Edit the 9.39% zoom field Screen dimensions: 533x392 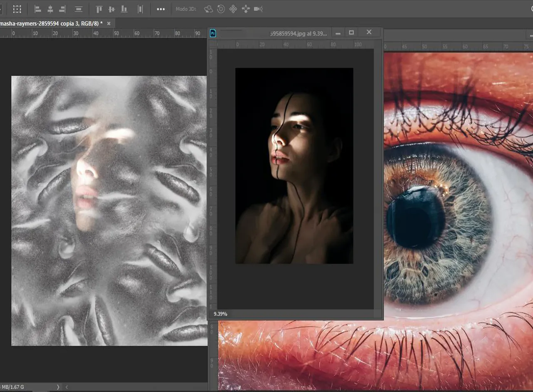(x=221, y=314)
